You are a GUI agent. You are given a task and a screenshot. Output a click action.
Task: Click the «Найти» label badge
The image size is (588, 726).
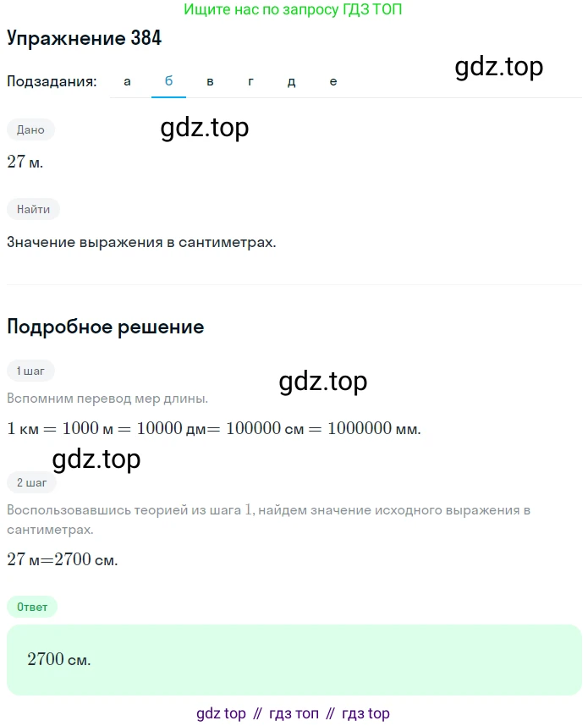[x=33, y=209]
